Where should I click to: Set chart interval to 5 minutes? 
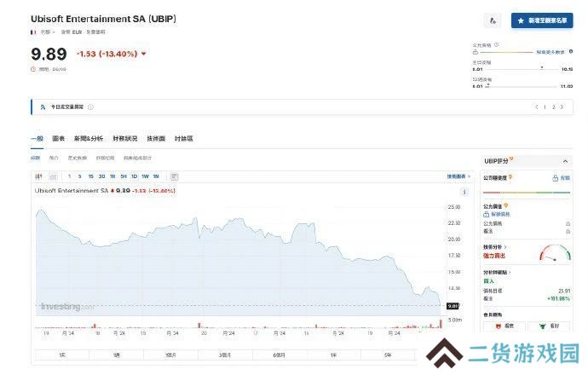[x=79, y=176]
